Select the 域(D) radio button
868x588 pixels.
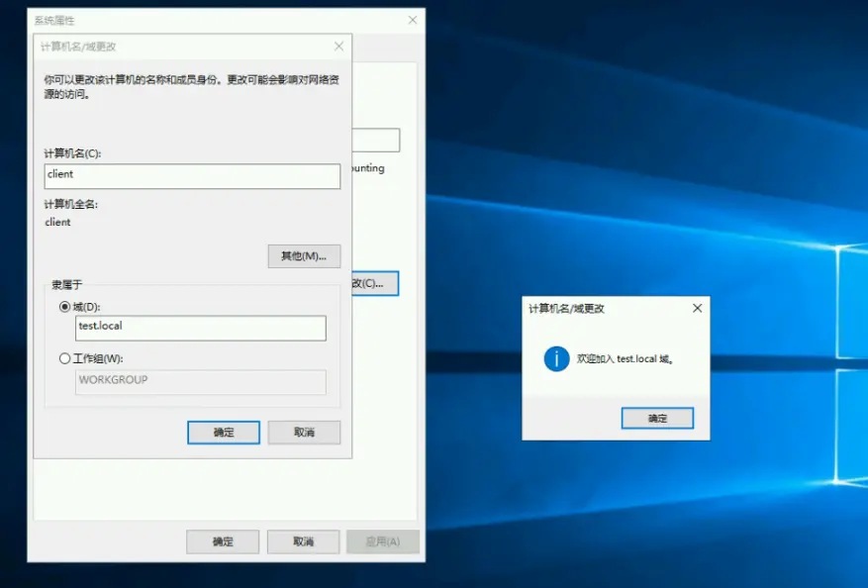pyautogui.click(x=65, y=307)
